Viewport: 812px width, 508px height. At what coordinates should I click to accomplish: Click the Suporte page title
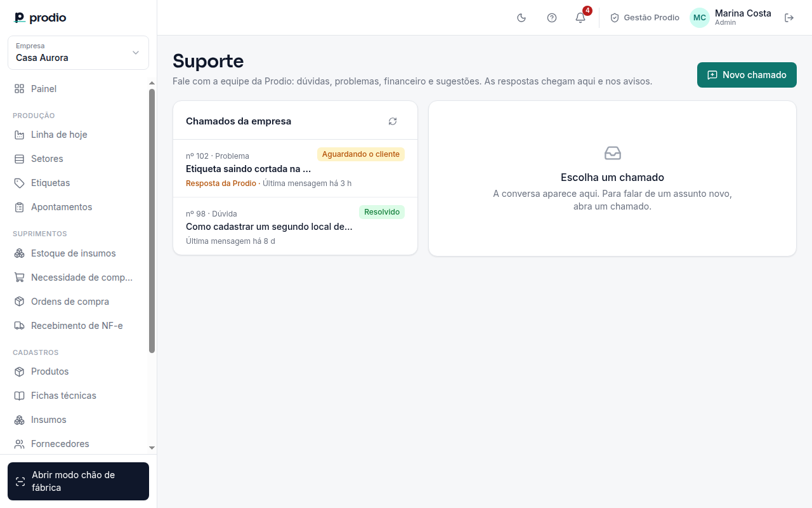[208, 61]
